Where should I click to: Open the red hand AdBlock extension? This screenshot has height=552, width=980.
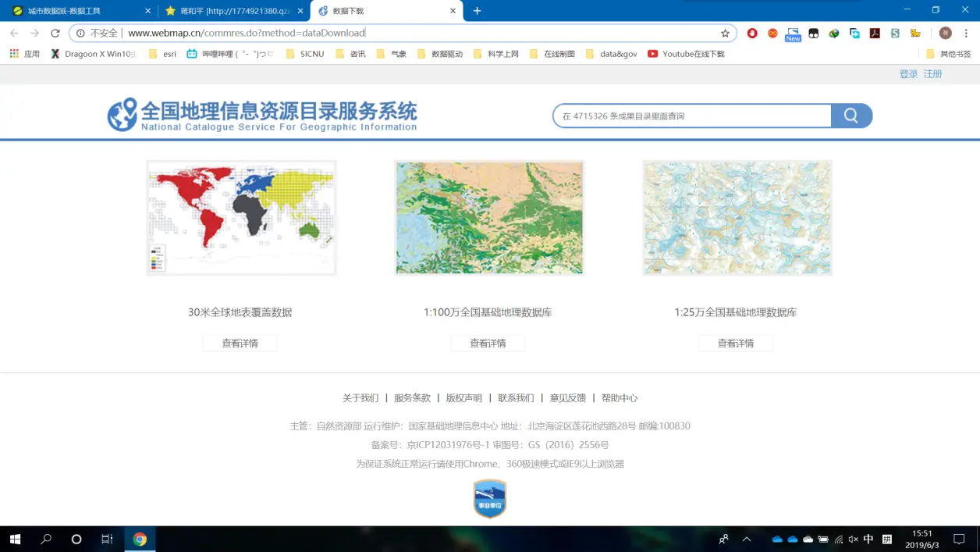[752, 34]
